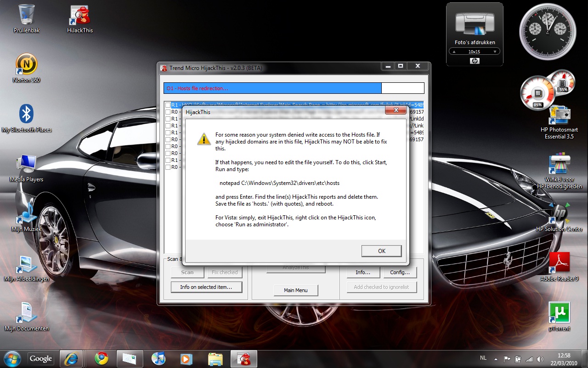The height and width of the screenshot is (368, 588).
Task: Open Windows Media Player from the taskbar
Action: pos(186,358)
